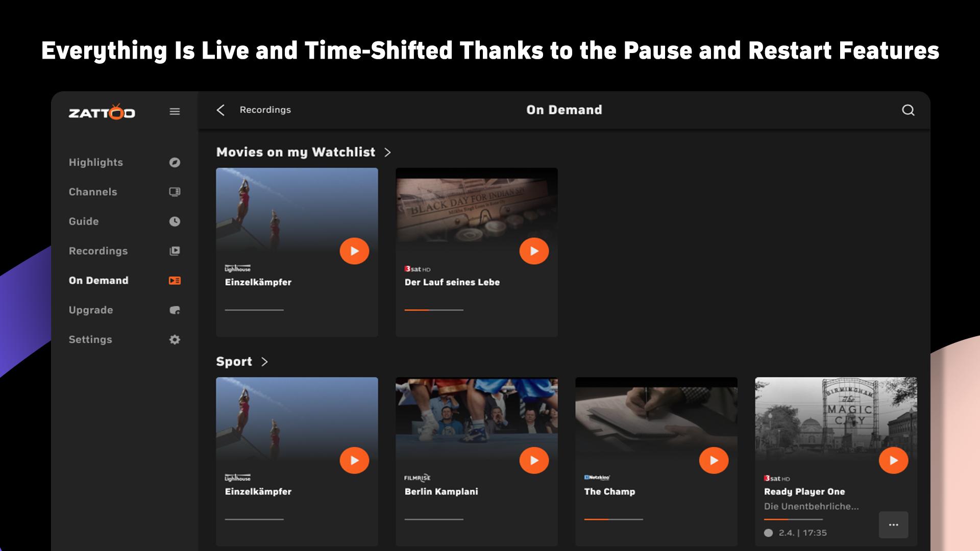980x551 pixels.
Task: Click the Zattoo logo
Action: tap(102, 112)
